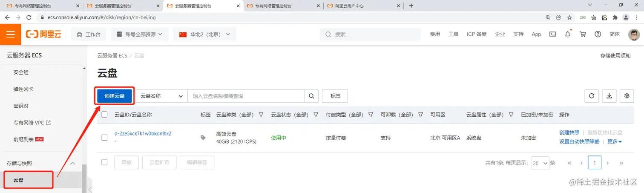Open the help question mark icon

pos(598,35)
